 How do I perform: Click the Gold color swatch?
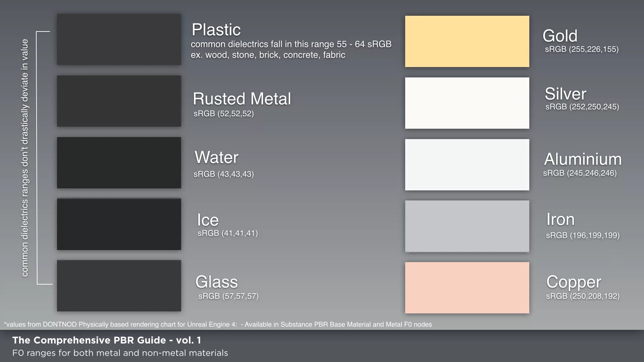467,41
